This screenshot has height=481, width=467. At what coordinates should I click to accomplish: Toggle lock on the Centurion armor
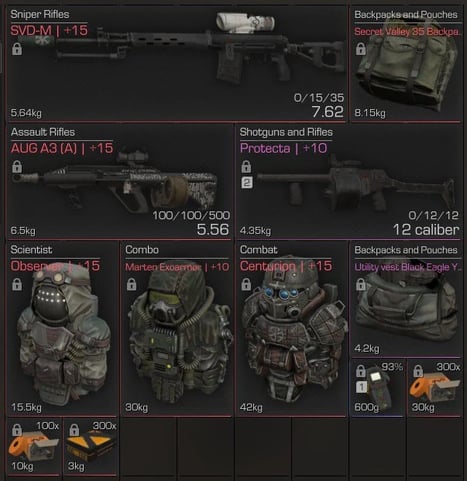coord(246,284)
